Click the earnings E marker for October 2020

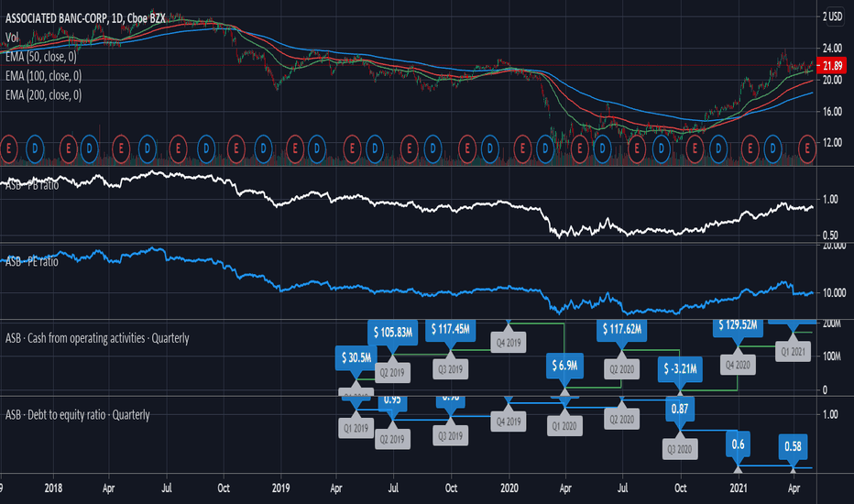pyautogui.click(x=695, y=148)
